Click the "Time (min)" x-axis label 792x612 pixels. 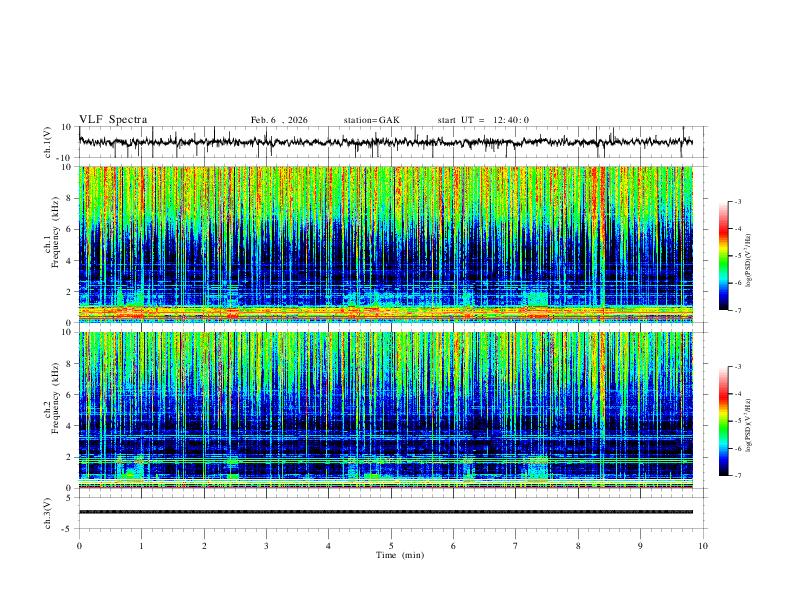pyautogui.click(x=400, y=555)
